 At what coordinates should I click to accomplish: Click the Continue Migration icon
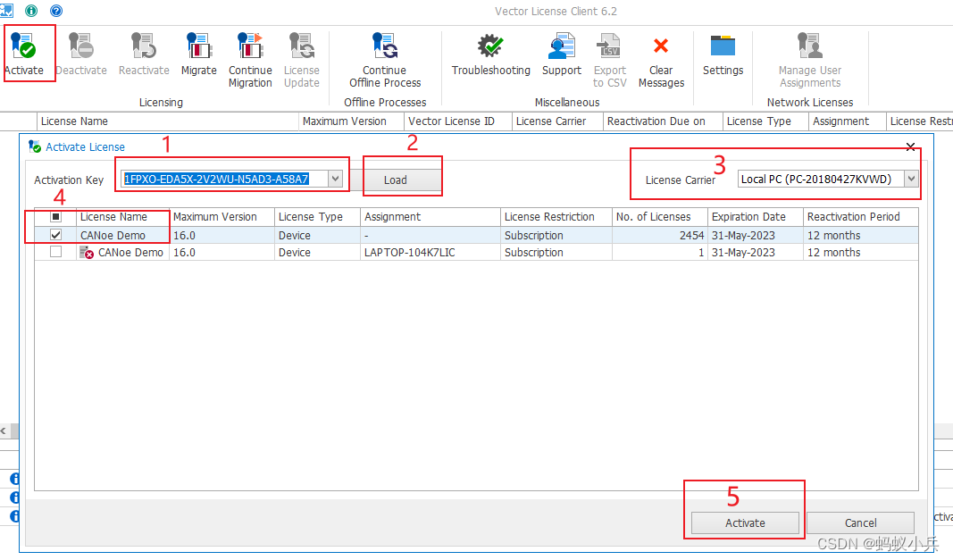[x=250, y=46]
